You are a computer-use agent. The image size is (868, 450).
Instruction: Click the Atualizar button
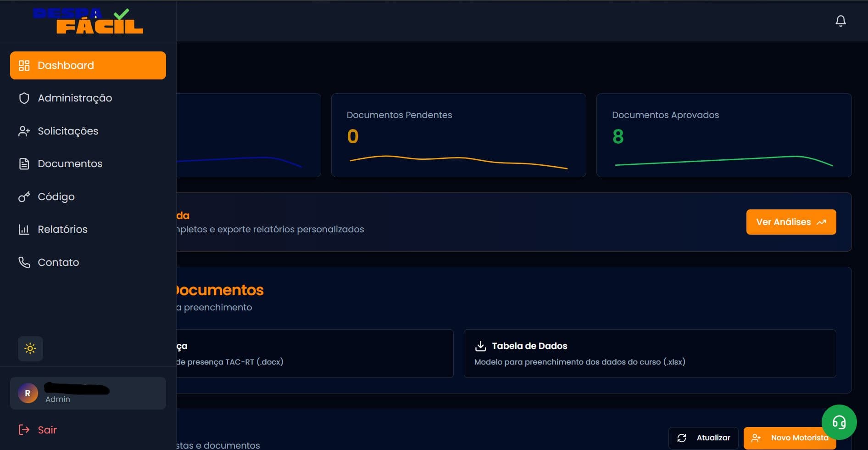tap(703, 438)
